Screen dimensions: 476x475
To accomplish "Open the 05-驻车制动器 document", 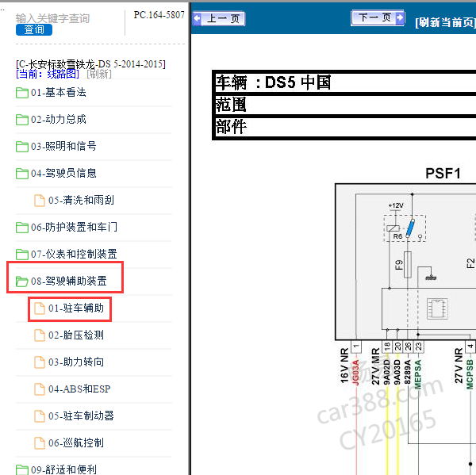I will [81, 416].
